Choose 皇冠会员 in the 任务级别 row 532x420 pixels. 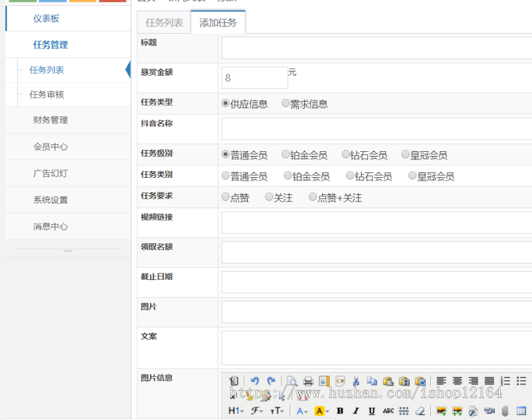pos(406,154)
